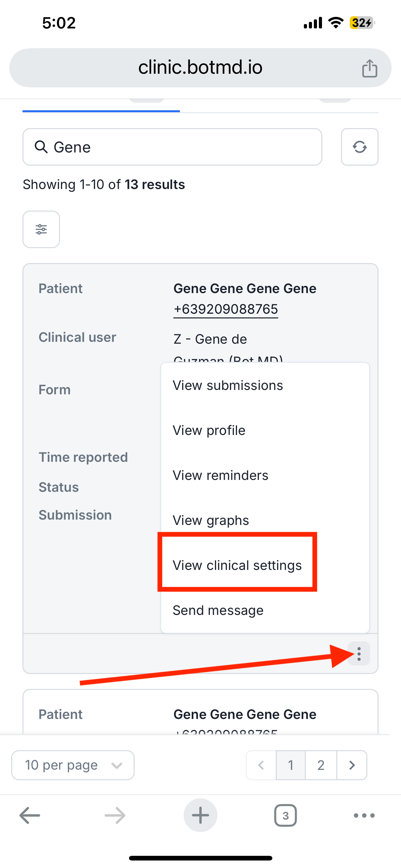This screenshot has height=868, width=401.
Task: Call the patient number +639209088765
Action: pyautogui.click(x=225, y=308)
